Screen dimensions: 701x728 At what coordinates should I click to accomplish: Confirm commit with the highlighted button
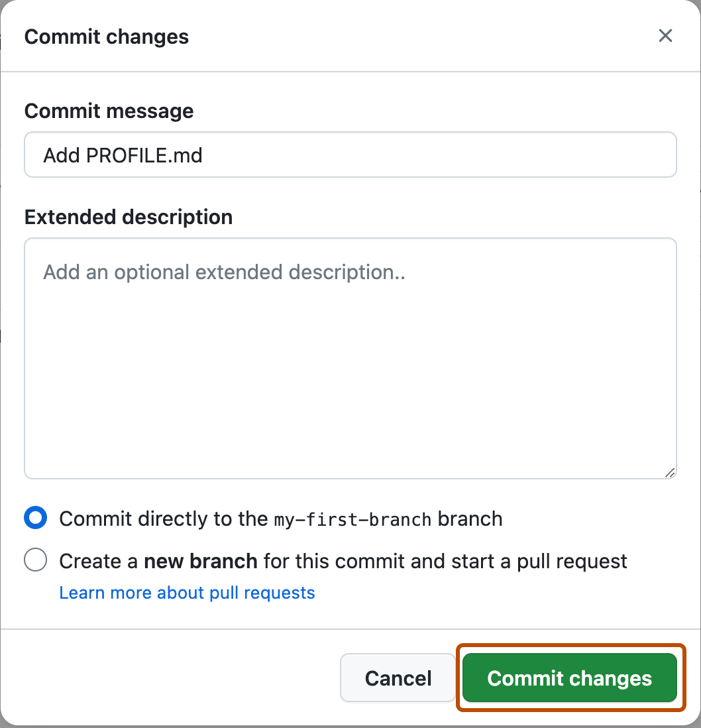pos(569,678)
